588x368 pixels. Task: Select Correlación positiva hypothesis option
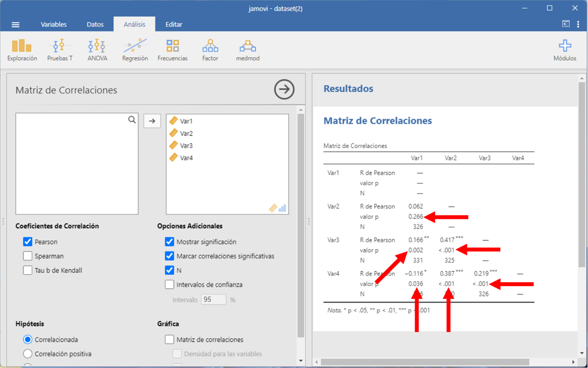[x=28, y=354]
